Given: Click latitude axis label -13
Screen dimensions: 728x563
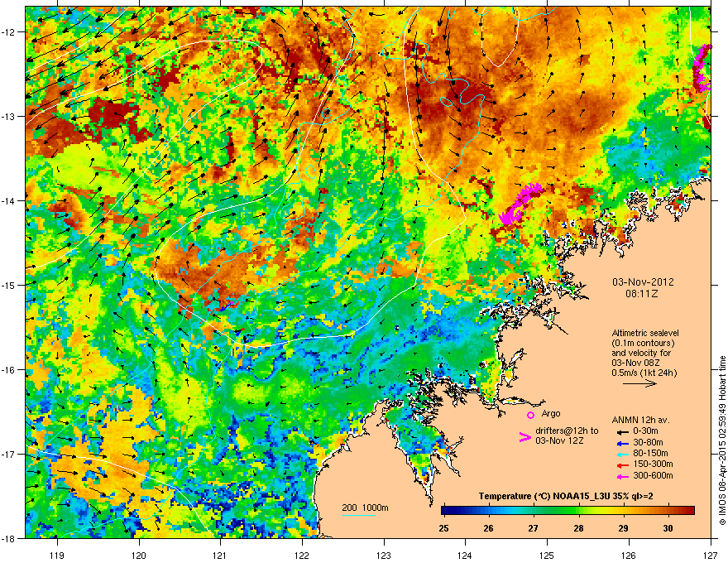Looking at the screenshot, I should [x=9, y=117].
